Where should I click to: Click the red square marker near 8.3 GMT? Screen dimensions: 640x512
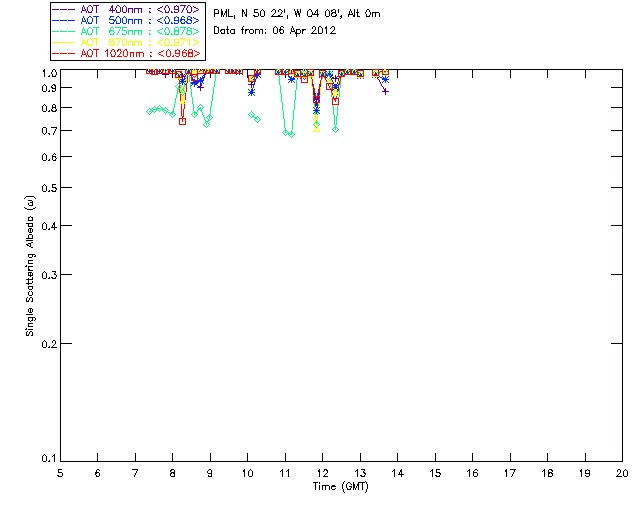pyautogui.click(x=182, y=121)
